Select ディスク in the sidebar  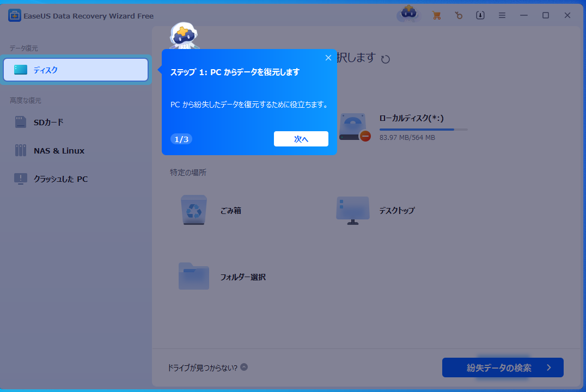pyautogui.click(x=76, y=70)
